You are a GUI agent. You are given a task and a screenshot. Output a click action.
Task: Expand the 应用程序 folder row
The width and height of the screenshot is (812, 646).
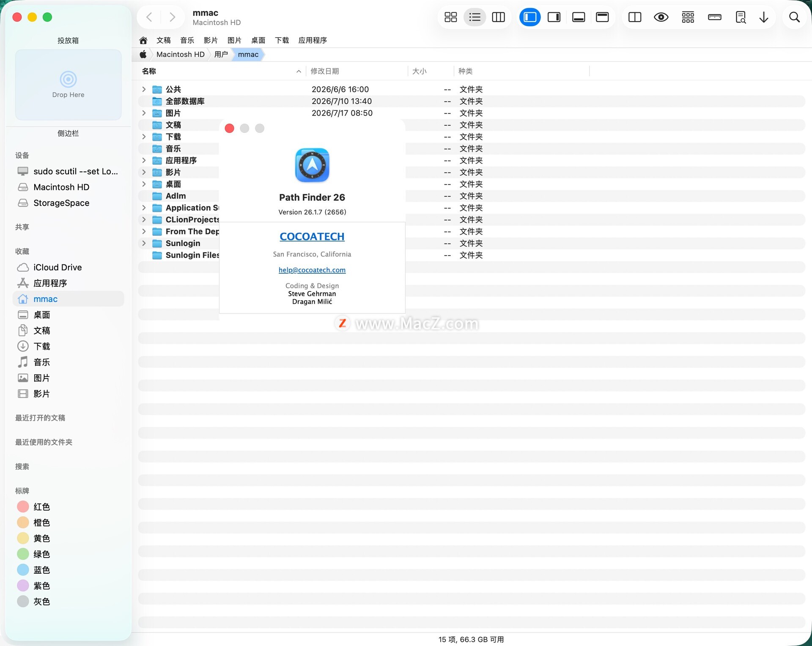[144, 160]
